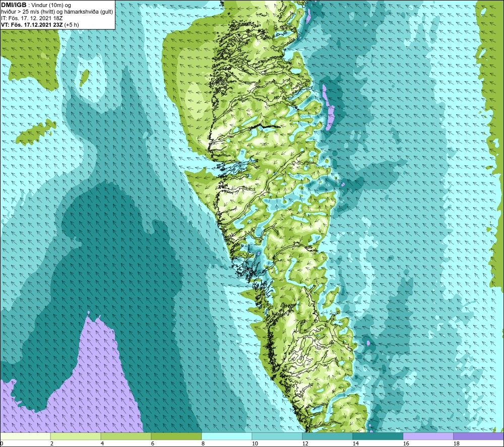Click the 0–2 m/s pale cream legend swatch
This screenshot has width=504, height=447.
(25, 436)
